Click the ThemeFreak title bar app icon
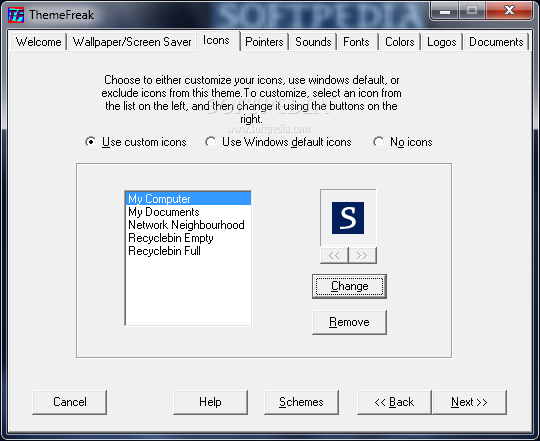This screenshot has width=540, height=441. coord(16,15)
